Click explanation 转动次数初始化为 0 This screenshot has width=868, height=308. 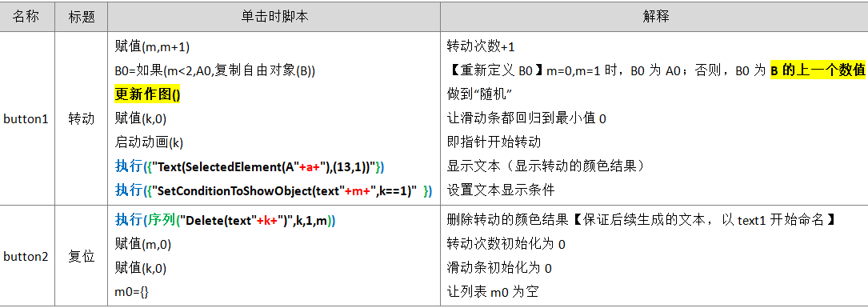click(x=506, y=244)
